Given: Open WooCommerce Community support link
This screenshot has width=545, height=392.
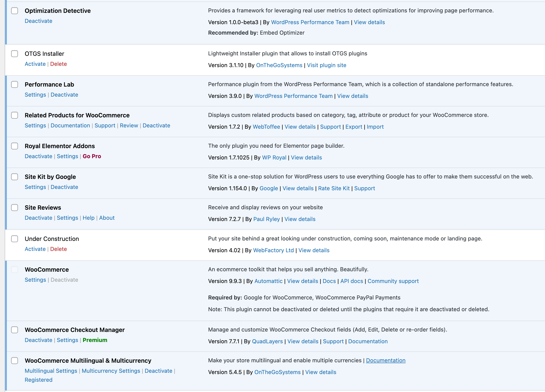Looking at the screenshot, I should (x=393, y=281).
